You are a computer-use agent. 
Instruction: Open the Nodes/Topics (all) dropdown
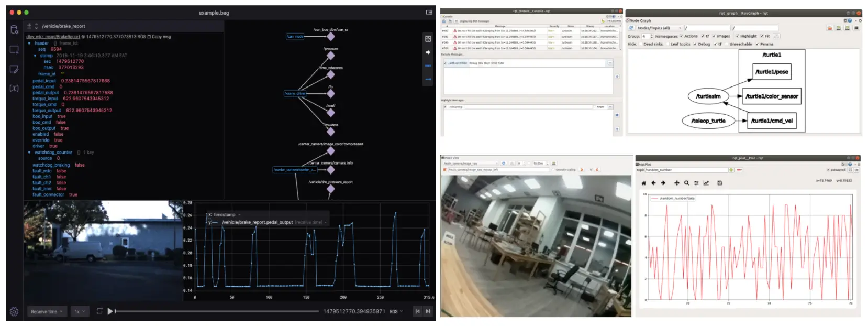click(x=659, y=28)
